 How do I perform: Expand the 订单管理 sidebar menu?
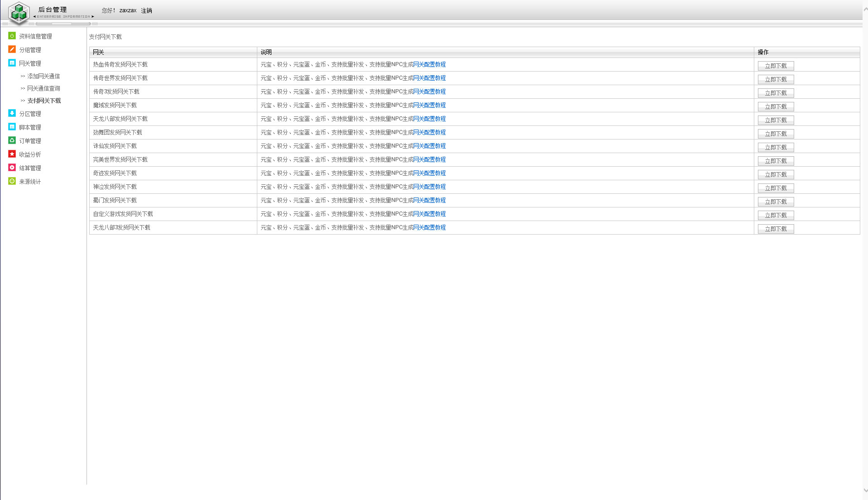[30, 141]
